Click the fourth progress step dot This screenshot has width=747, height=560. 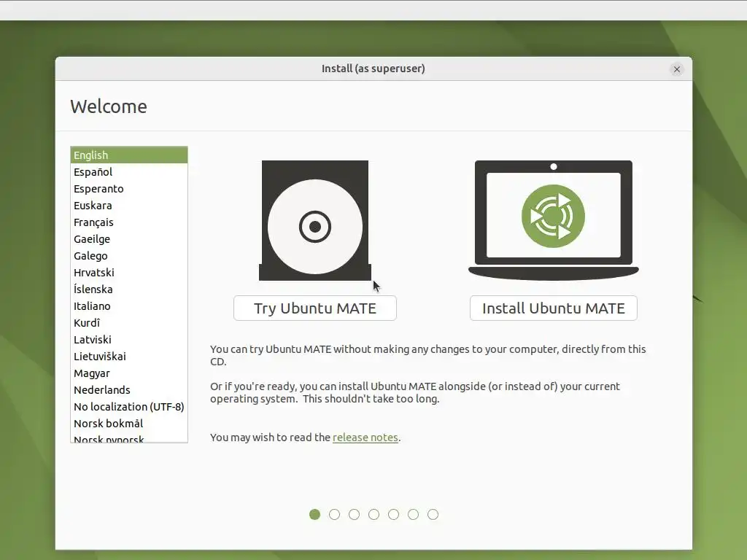[374, 514]
